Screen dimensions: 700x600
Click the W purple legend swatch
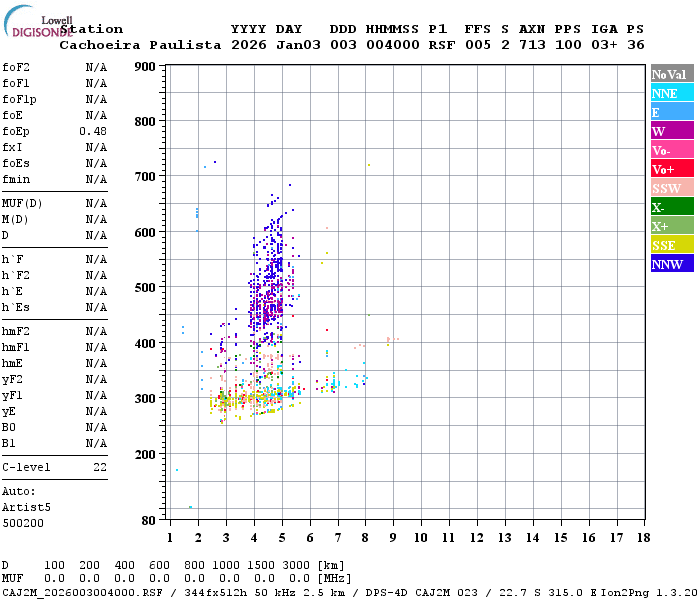click(x=672, y=131)
